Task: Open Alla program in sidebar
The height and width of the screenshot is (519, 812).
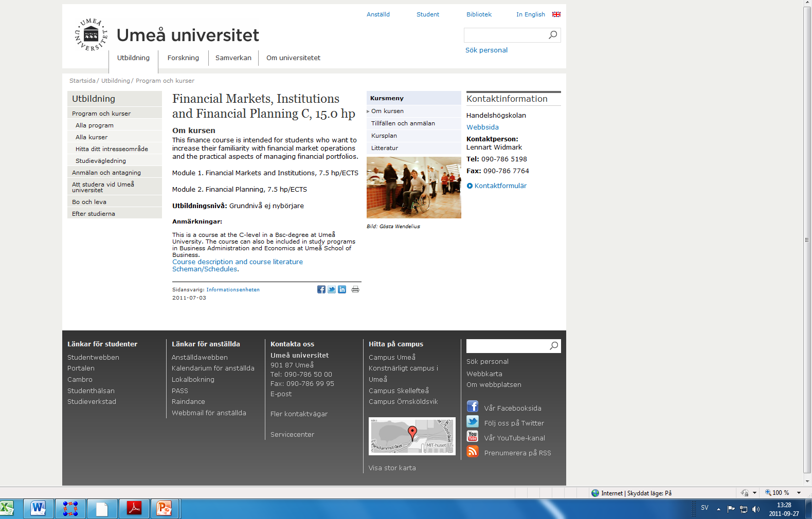Action: (115, 125)
